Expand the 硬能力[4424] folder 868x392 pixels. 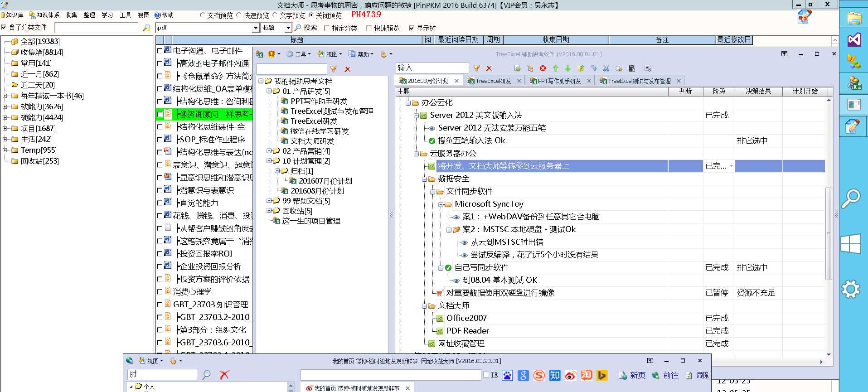5,117
